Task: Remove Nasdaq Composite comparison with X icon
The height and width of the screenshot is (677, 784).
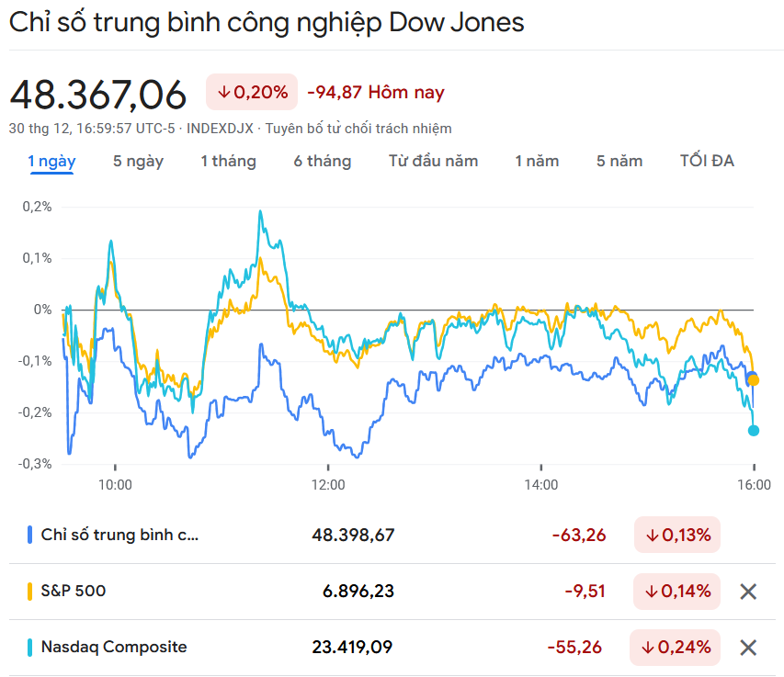Action: pyautogui.click(x=748, y=648)
